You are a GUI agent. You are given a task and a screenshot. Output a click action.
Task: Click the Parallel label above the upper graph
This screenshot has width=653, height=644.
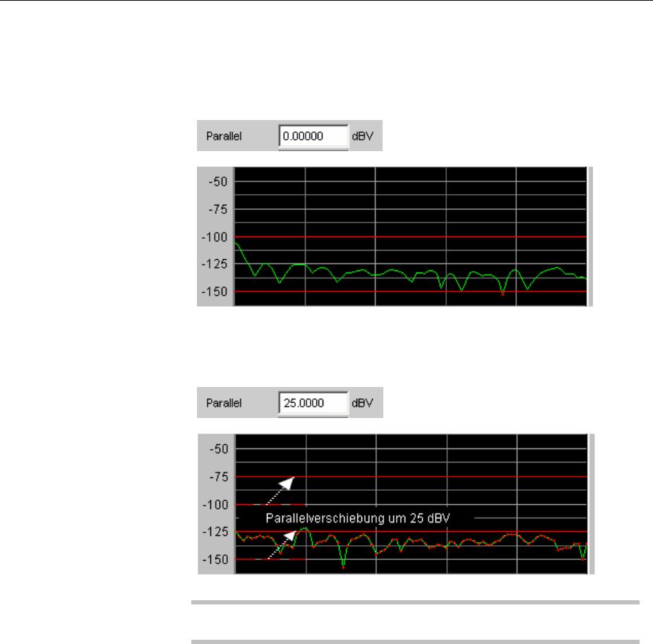pos(224,136)
